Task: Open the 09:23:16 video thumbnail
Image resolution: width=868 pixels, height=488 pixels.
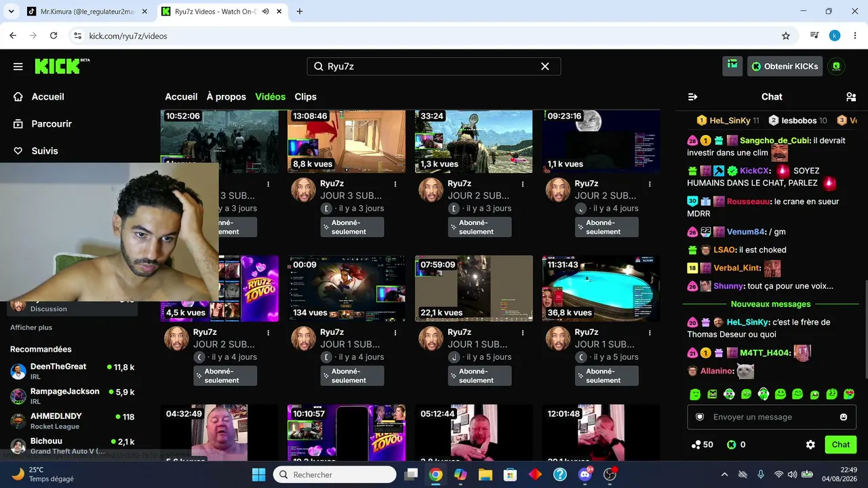Action: 601,141
